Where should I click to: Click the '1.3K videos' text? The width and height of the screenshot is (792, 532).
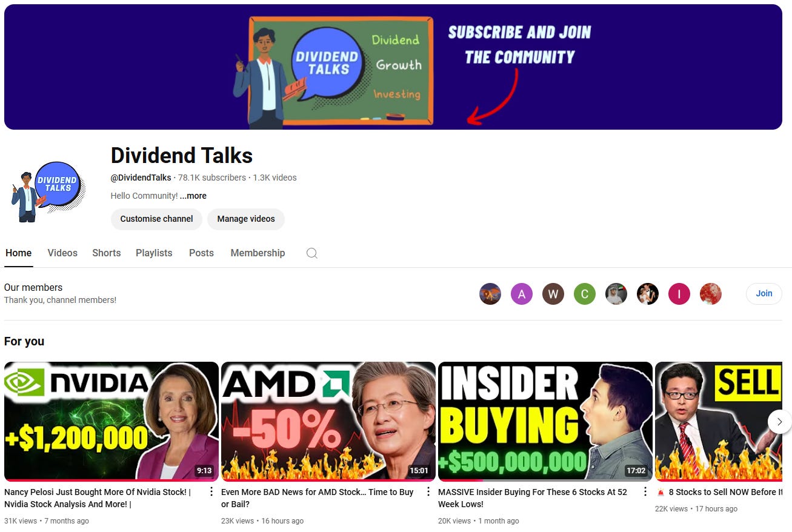pos(275,178)
